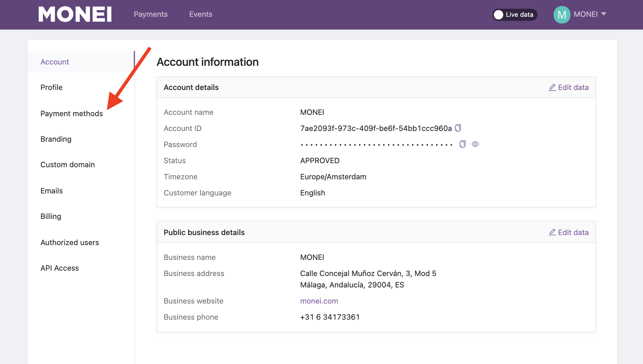Open Custom domain settings

(x=68, y=165)
